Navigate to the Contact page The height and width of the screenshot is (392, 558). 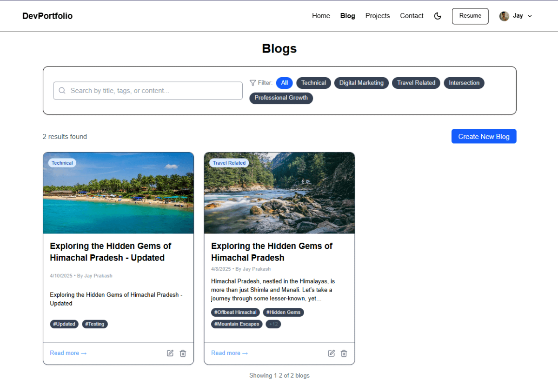pyautogui.click(x=412, y=15)
